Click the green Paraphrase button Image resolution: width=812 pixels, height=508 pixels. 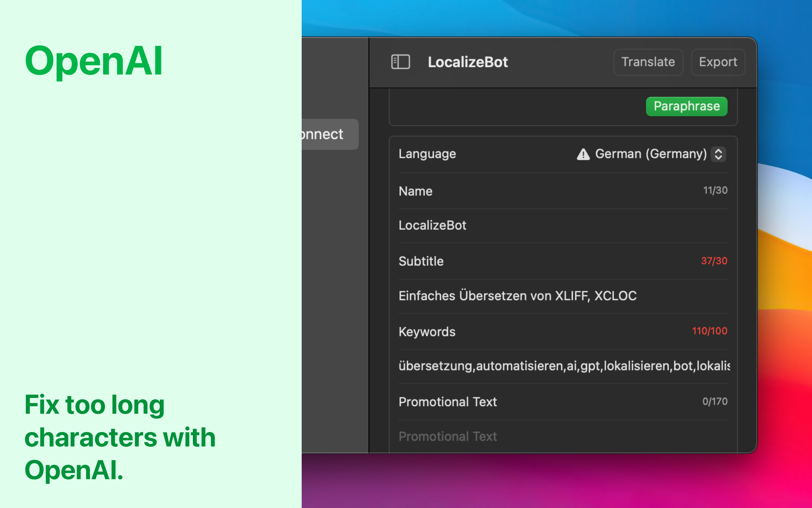tap(687, 106)
